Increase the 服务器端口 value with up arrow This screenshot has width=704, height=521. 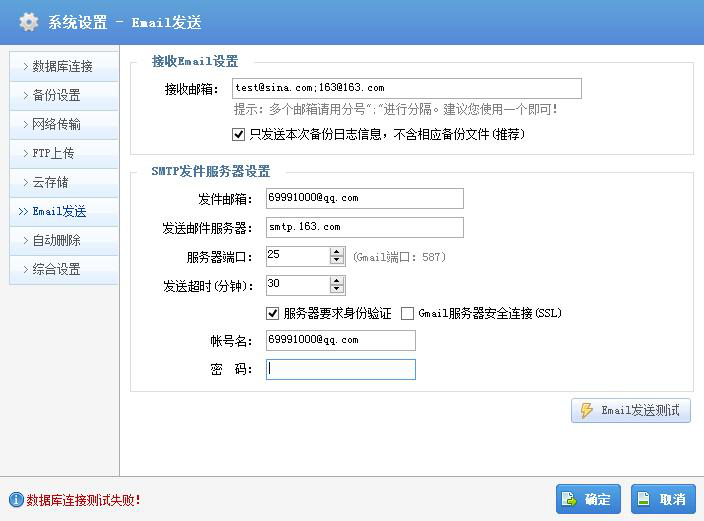[x=337, y=252]
